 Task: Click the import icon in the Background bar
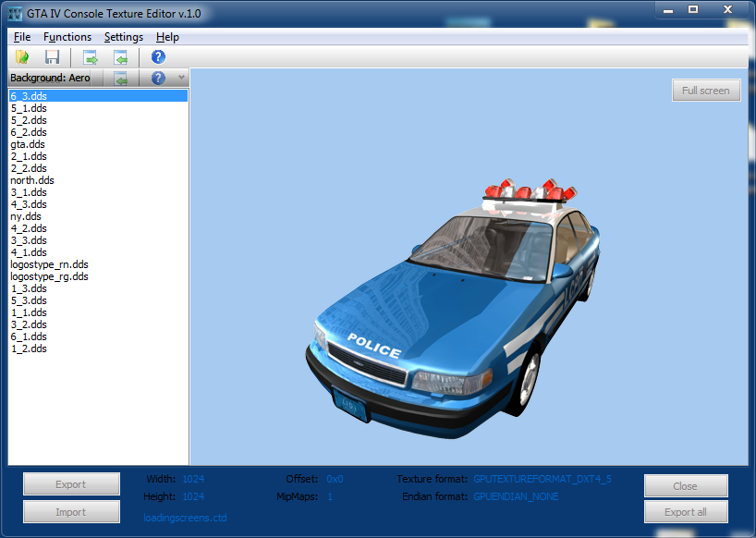coord(121,79)
